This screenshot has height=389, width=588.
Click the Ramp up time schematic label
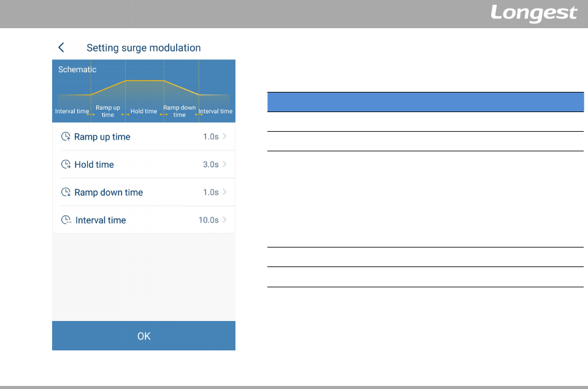coord(108,111)
